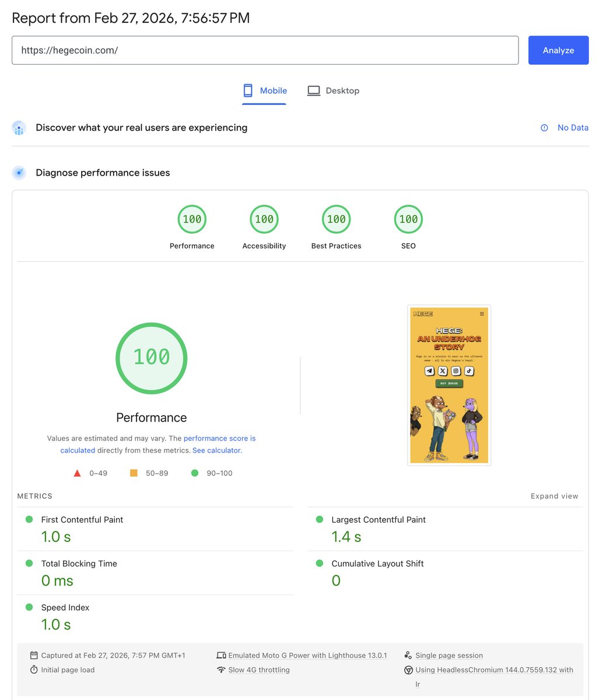
Task: Click the Lighthouse diagnose performance icon
Action: tap(19, 173)
